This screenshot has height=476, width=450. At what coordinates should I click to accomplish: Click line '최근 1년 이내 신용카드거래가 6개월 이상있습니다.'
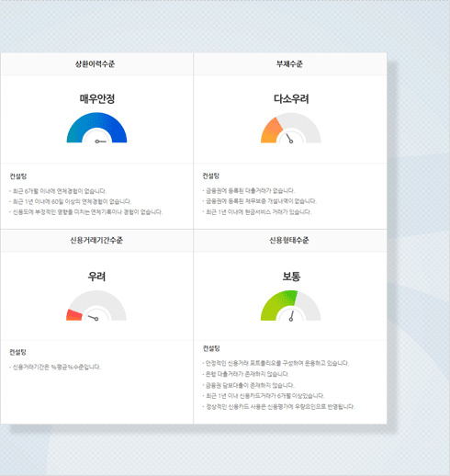(x=264, y=396)
